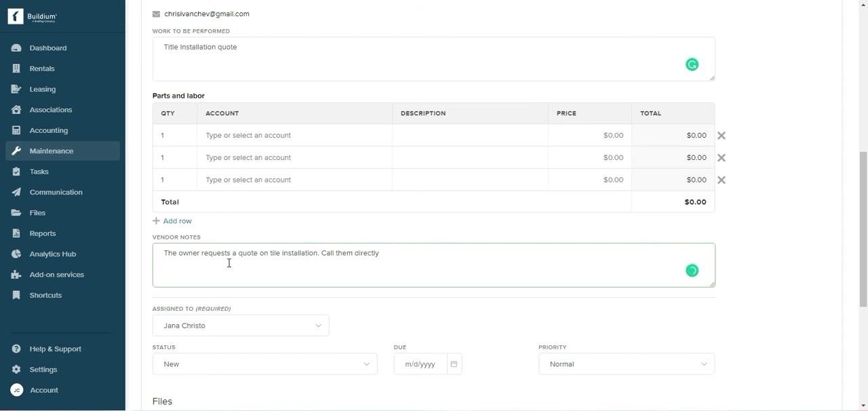The image size is (868, 411).
Task: Click the Accounting calculator icon
Action: click(x=16, y=130)
